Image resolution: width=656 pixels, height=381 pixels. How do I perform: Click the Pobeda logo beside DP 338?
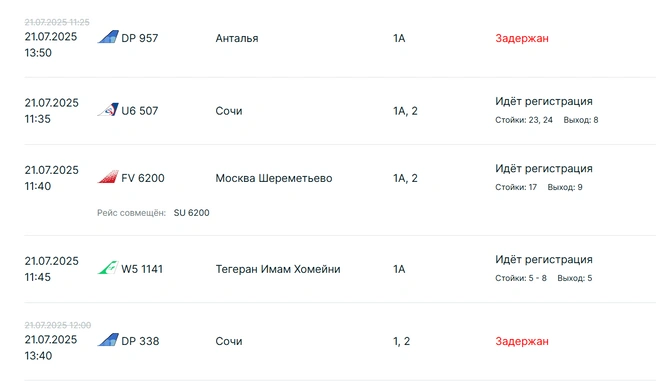point(108,340)
